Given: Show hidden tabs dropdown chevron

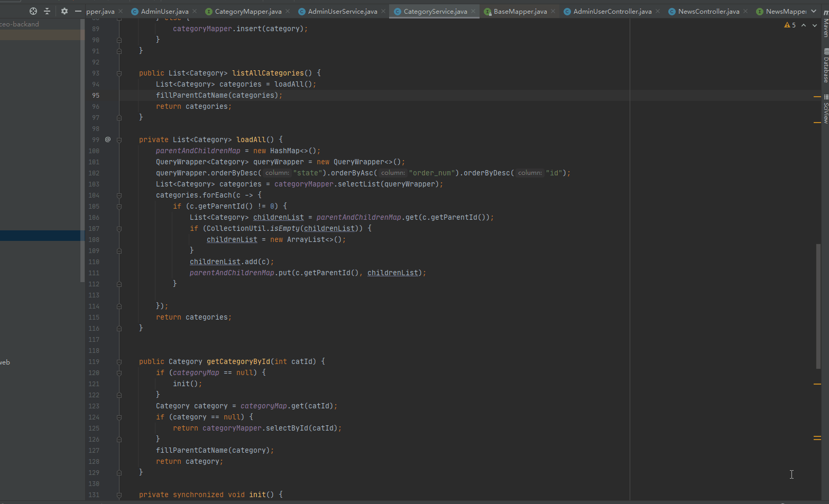Looking at the screenshot, I should pos(814,11).
